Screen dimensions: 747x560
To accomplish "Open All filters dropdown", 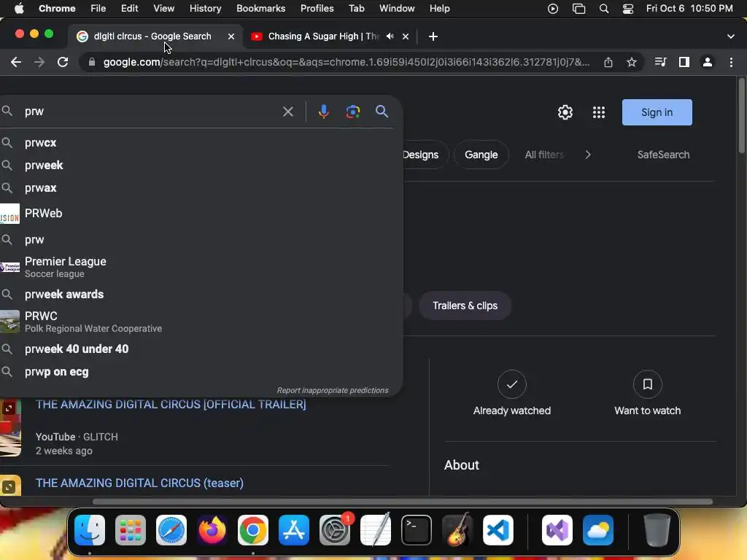I will (x=544, y=155).
